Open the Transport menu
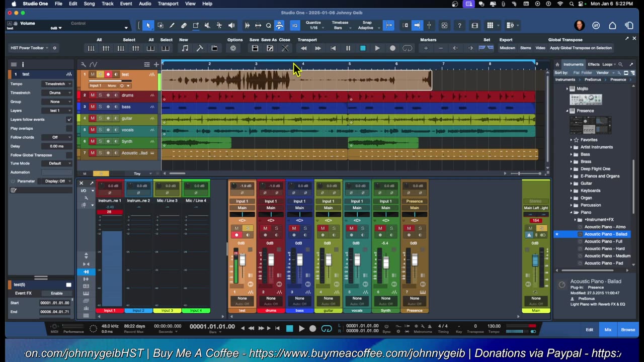The height and width of the screenshot is (362, 644). click(168, 4)
